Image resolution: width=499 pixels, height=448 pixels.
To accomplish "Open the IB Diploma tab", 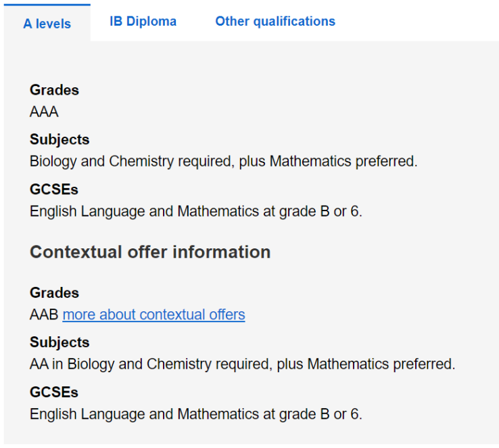I will coord(143,22).
